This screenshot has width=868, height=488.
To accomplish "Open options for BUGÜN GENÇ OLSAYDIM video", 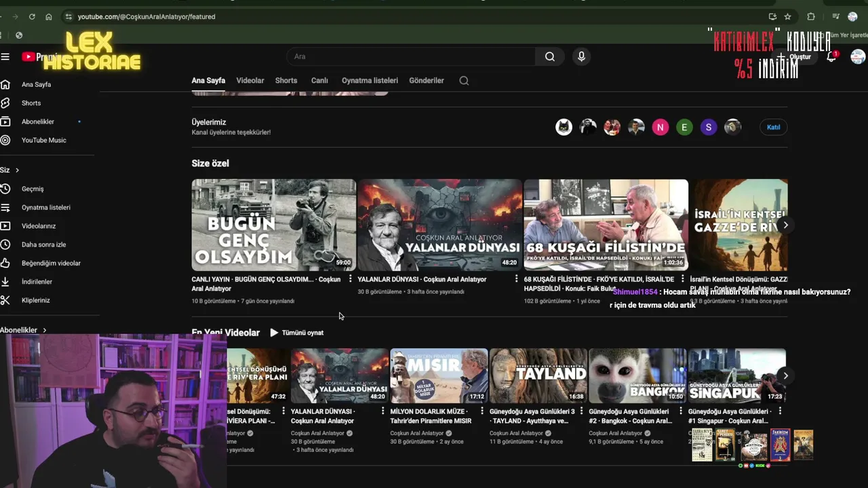I will click(351, 279).
